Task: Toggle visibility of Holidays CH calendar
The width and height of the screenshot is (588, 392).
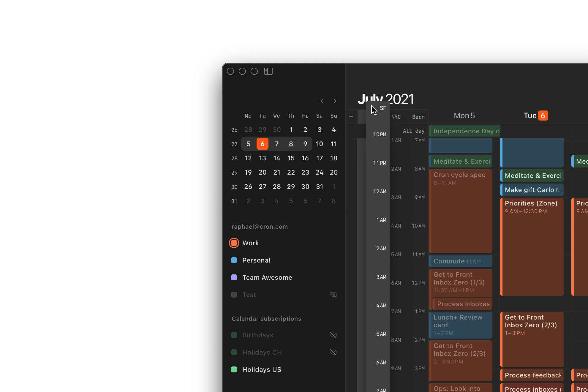Action: 334,352
